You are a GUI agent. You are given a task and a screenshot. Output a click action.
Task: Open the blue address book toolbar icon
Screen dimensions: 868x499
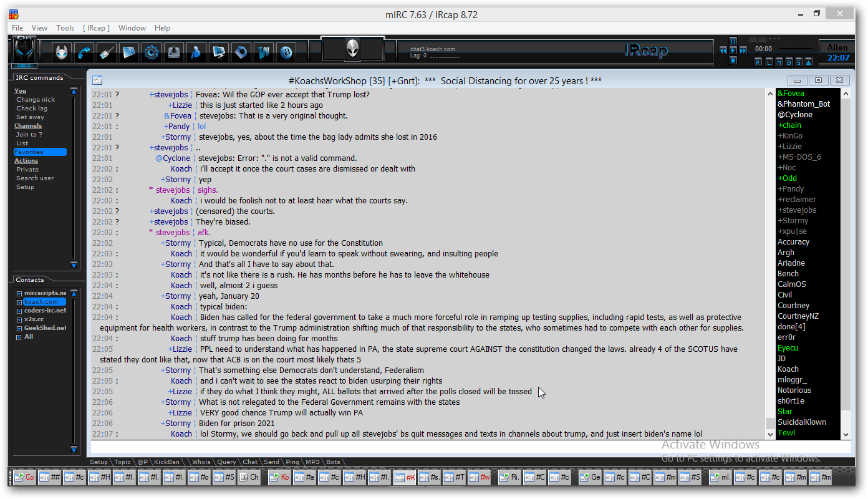pos(129,52)
